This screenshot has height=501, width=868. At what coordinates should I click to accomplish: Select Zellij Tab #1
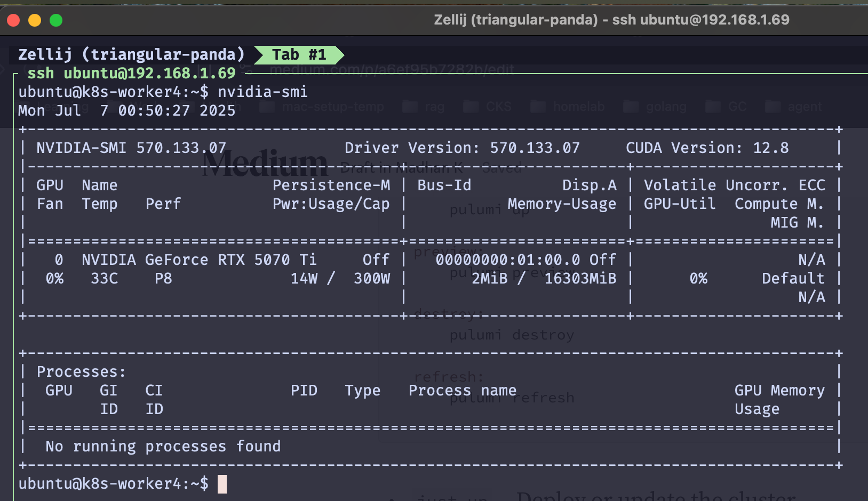click(x=299, y=54)
